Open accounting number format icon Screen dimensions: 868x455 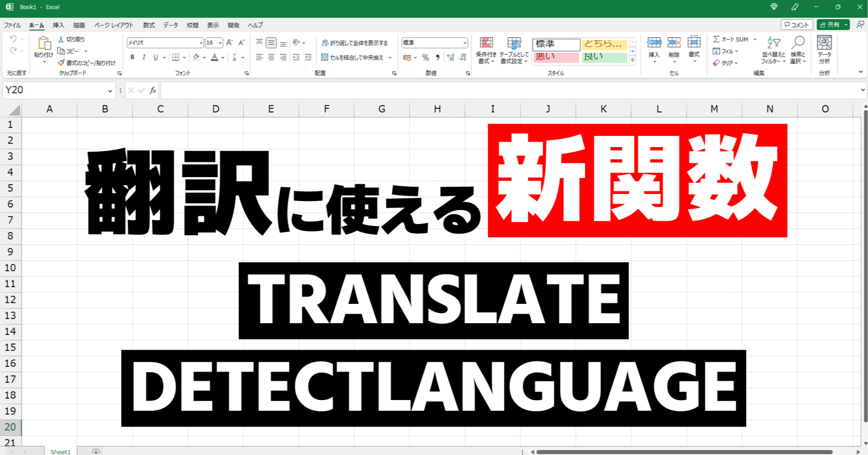tap(407, 58)
